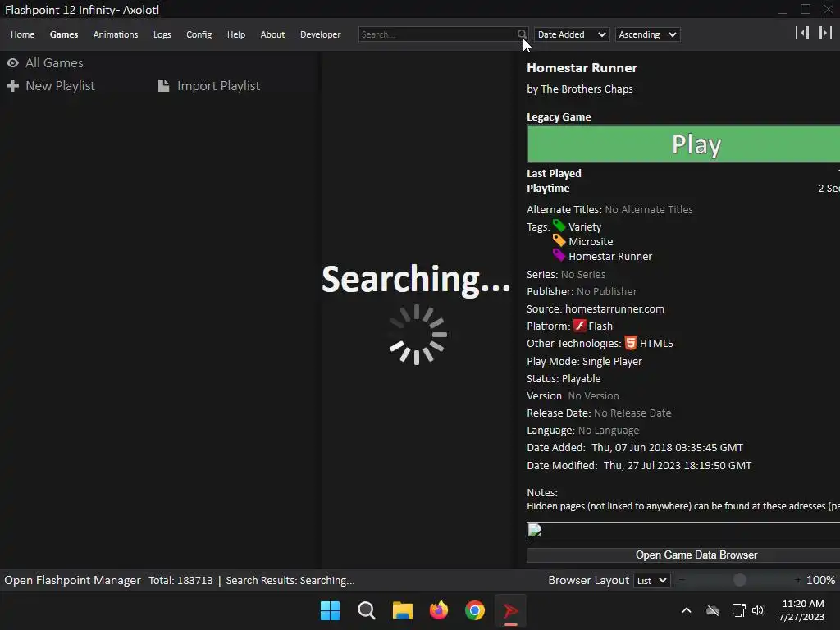This screenshot has width=840, height=630.
Task: Click Open Game Data Browser button
Action: click(x=683, y=555)
